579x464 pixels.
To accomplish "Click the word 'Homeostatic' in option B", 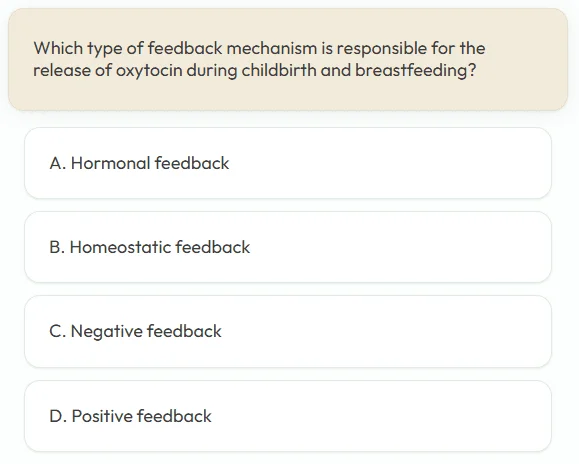I will coord(120,247).
